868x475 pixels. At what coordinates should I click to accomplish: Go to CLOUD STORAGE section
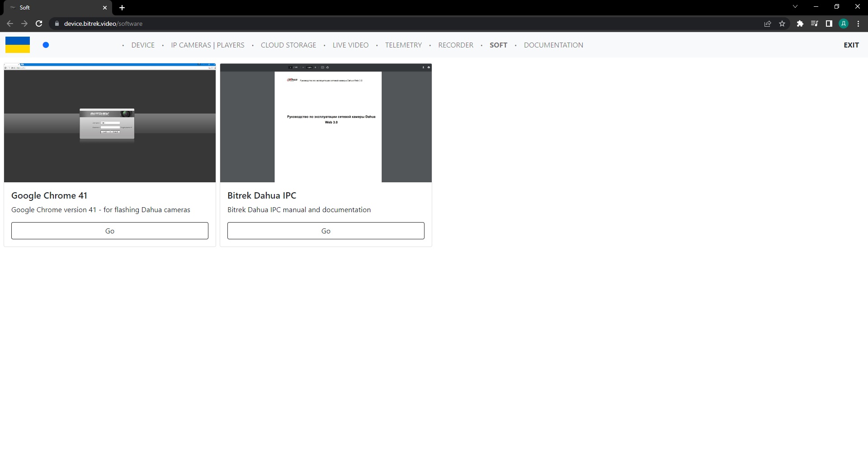point(288,45)
